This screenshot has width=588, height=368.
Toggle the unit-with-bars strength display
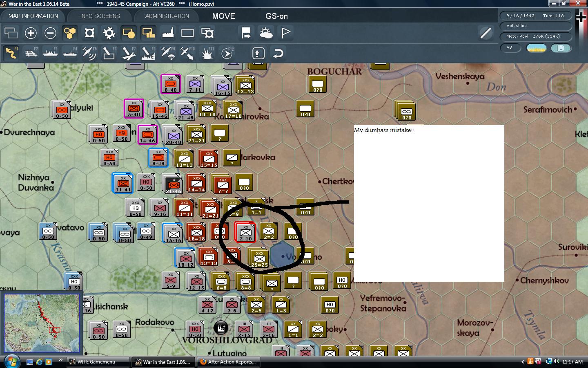[x=148, y=33]
